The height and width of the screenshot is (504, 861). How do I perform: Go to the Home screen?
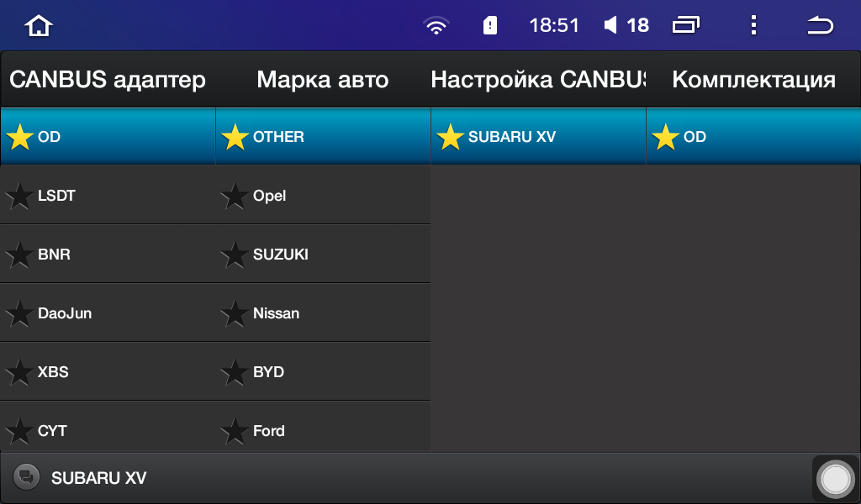click(39, 26)
